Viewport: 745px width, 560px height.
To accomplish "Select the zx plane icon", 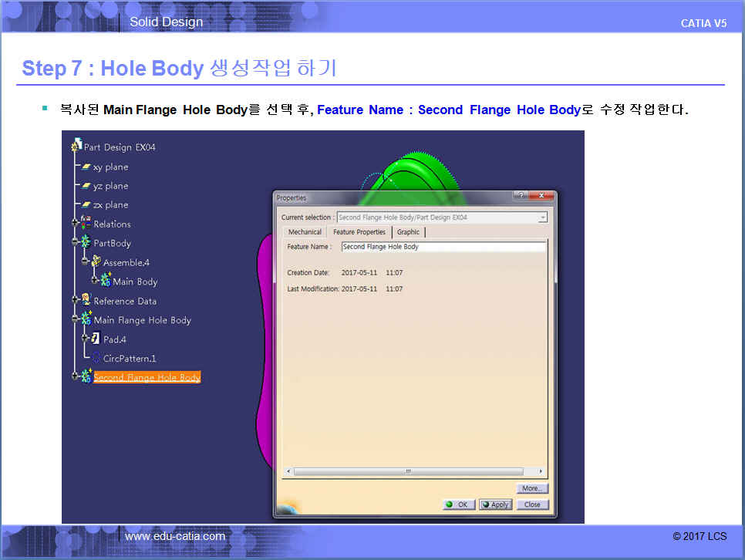I will 86,205.
